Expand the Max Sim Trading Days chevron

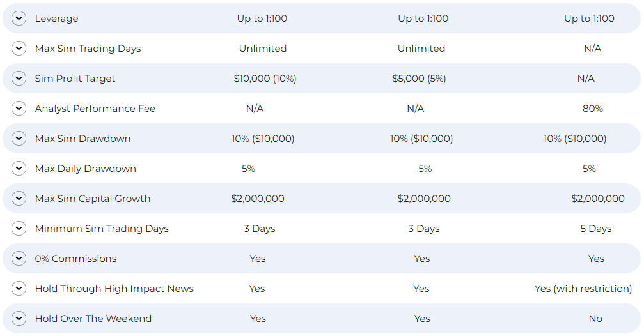(19, 49)
